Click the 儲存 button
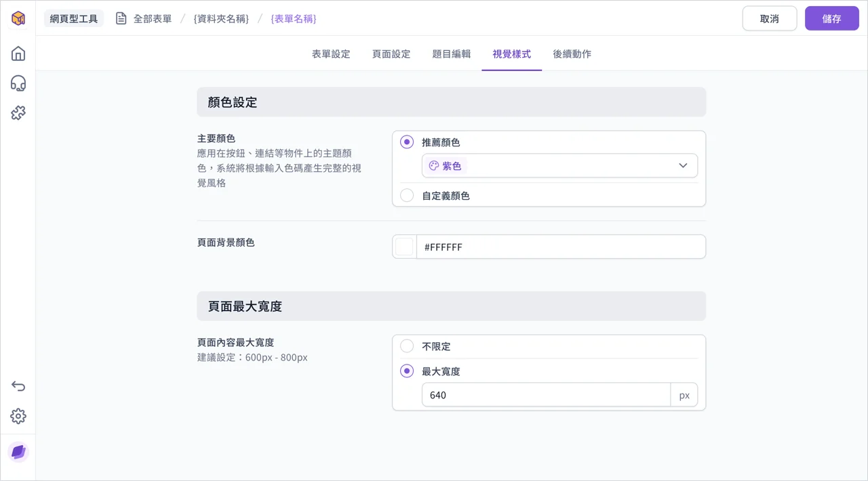 click(832, 18)
